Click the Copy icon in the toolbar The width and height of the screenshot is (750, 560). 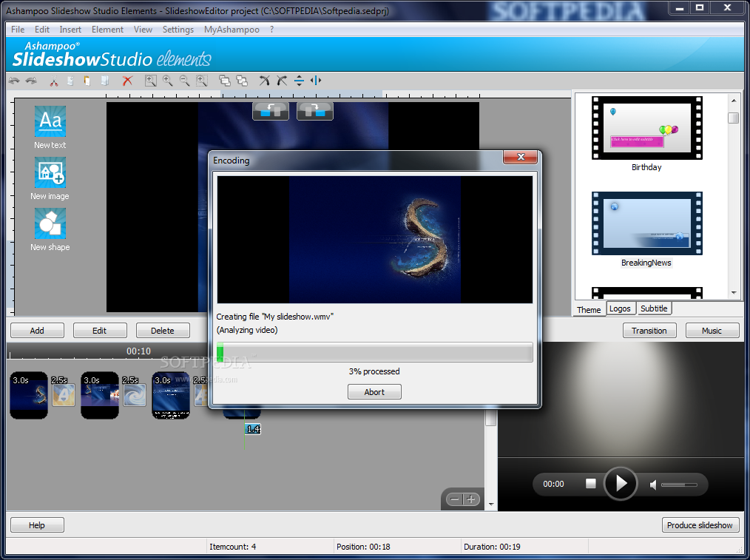point(70,81)
